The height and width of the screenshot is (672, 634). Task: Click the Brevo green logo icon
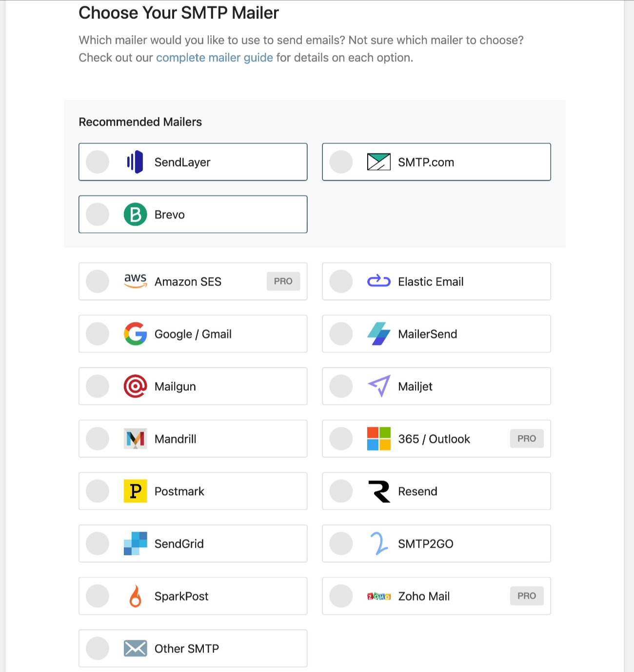136,214
